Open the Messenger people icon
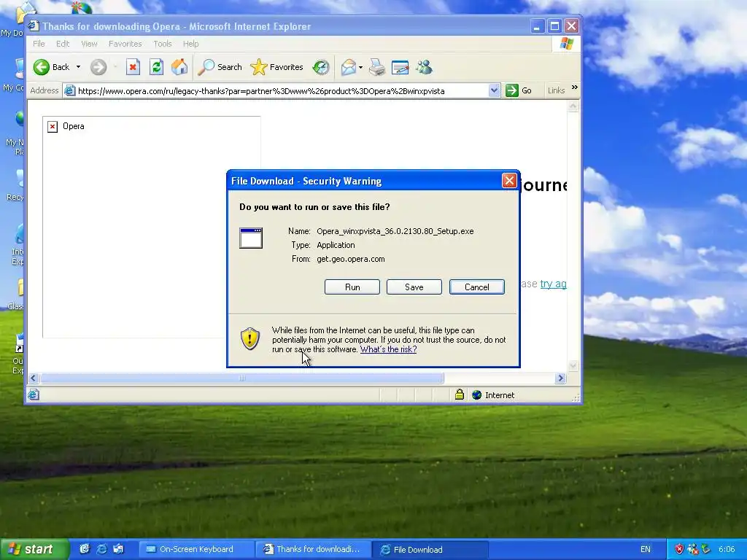 (424, 67)
